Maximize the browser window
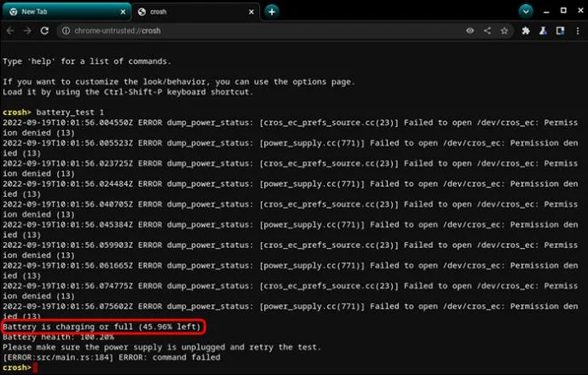 coord(563,10)
